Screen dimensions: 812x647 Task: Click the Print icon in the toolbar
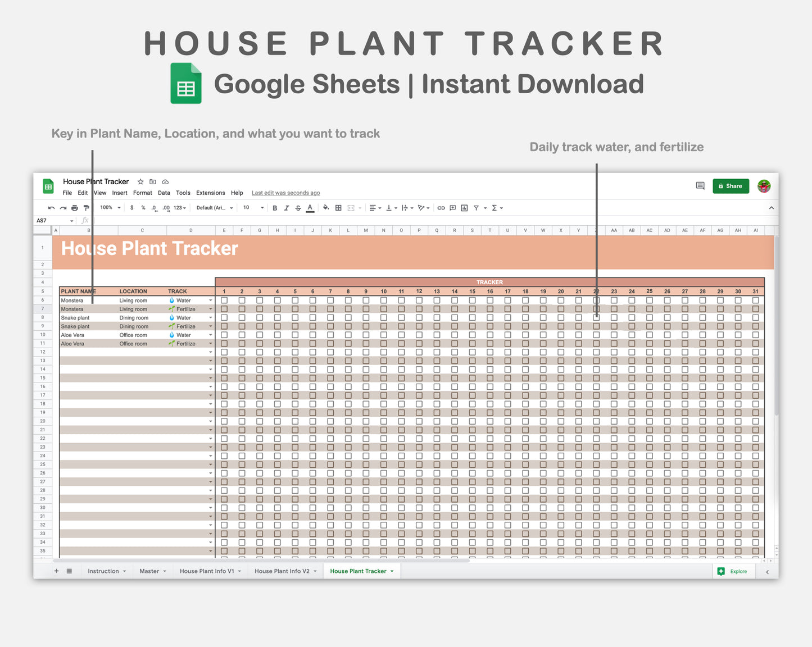75,208
